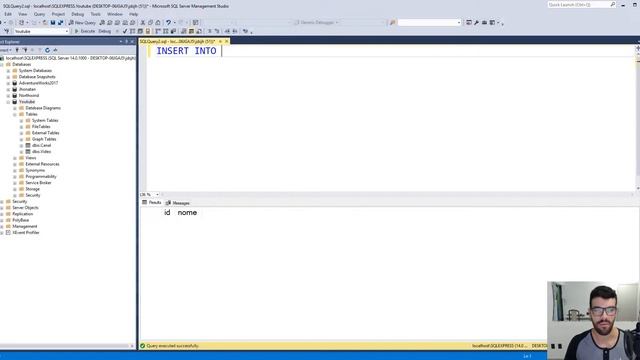
Task: Click the Save All icon
Action: pyautogui.click(x=60, y=22)
